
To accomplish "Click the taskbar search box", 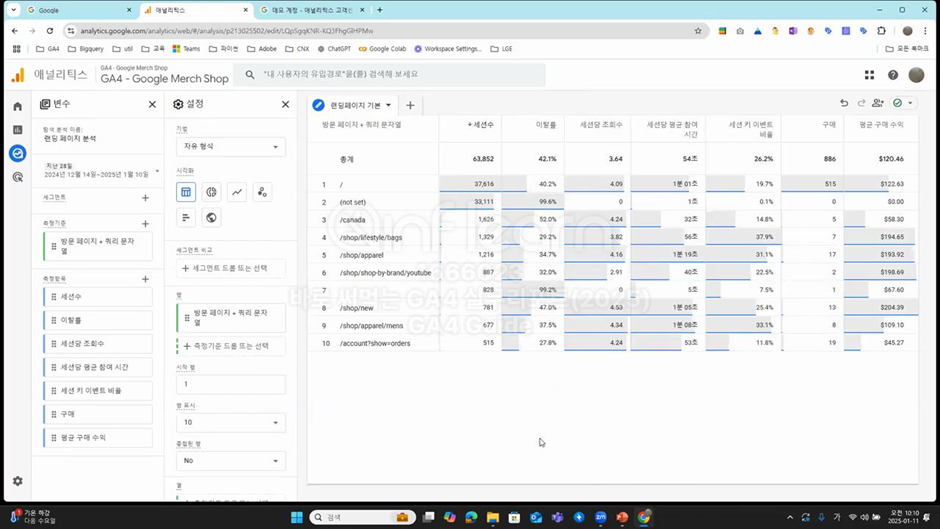I will click(x=363, y=517).
